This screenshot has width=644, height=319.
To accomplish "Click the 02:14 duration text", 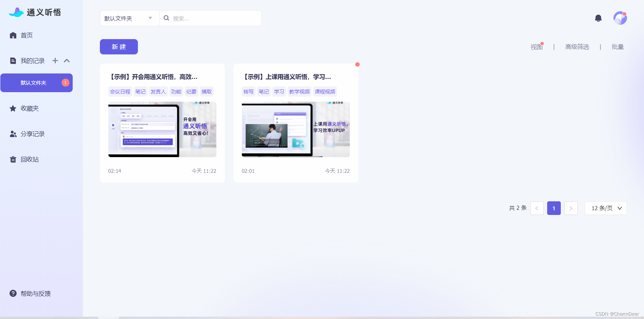I will pos(114,171).
